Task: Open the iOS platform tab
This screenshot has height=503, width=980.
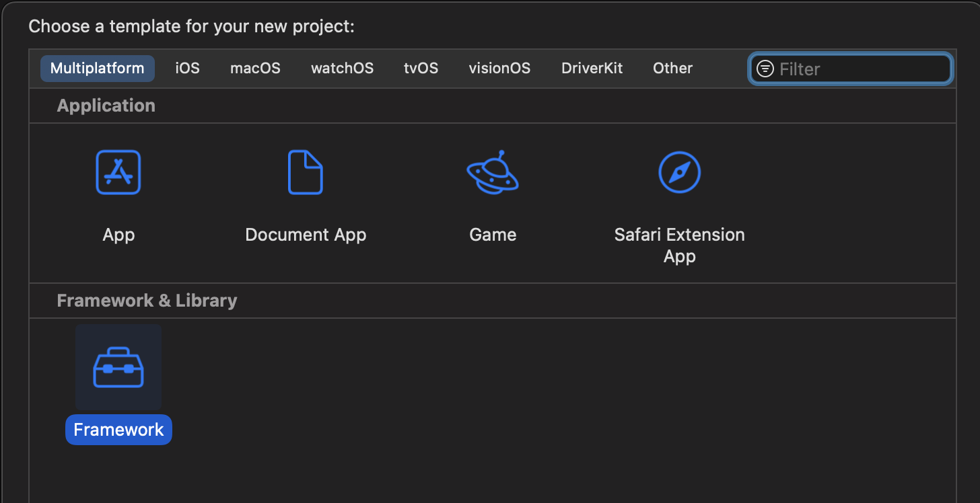Action: (187, 69)
